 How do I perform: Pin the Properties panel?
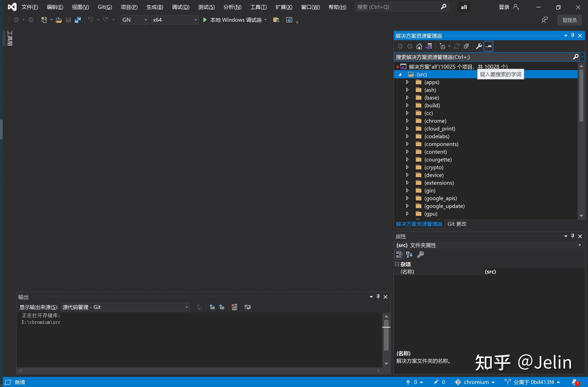tap(573, 236)
